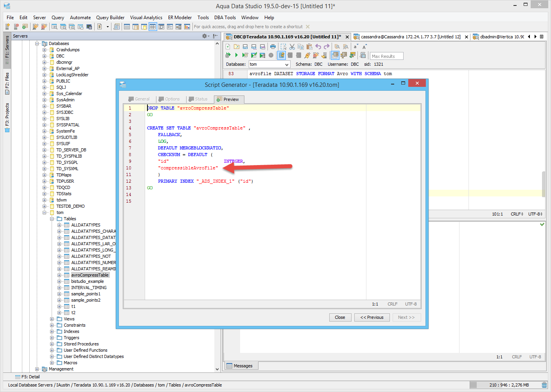Expand the Views folder
Image resolution: width=551 pixels, height=392 pixels.
click(52, 319)
